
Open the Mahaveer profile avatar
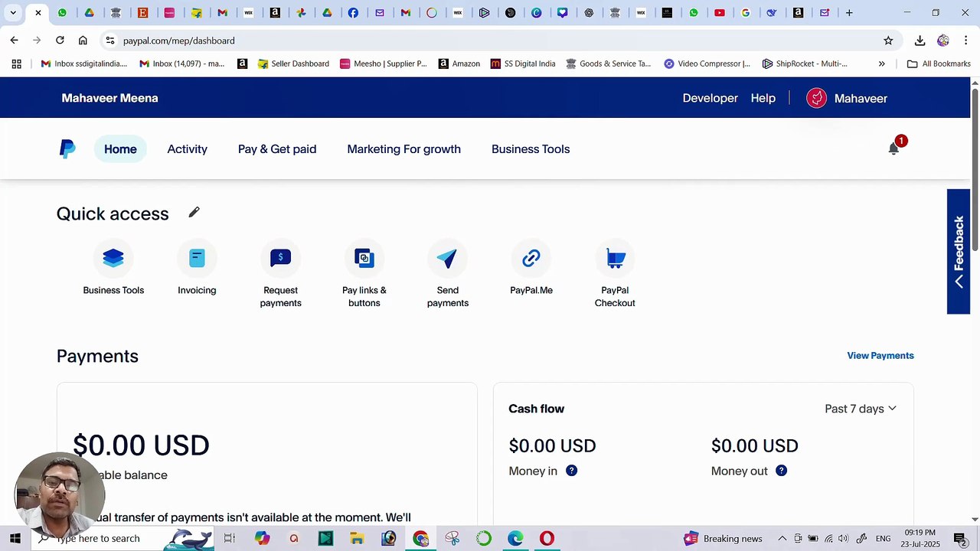(x=816, y=98)
